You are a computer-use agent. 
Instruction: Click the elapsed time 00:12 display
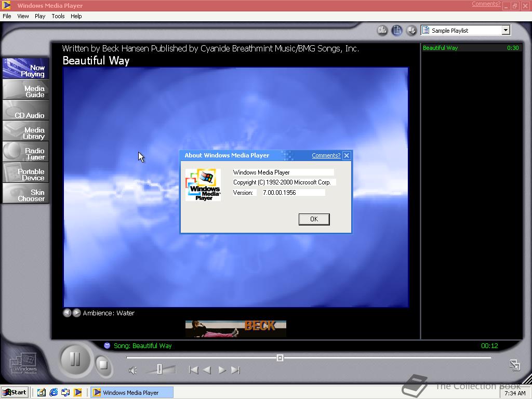point(489,345)
